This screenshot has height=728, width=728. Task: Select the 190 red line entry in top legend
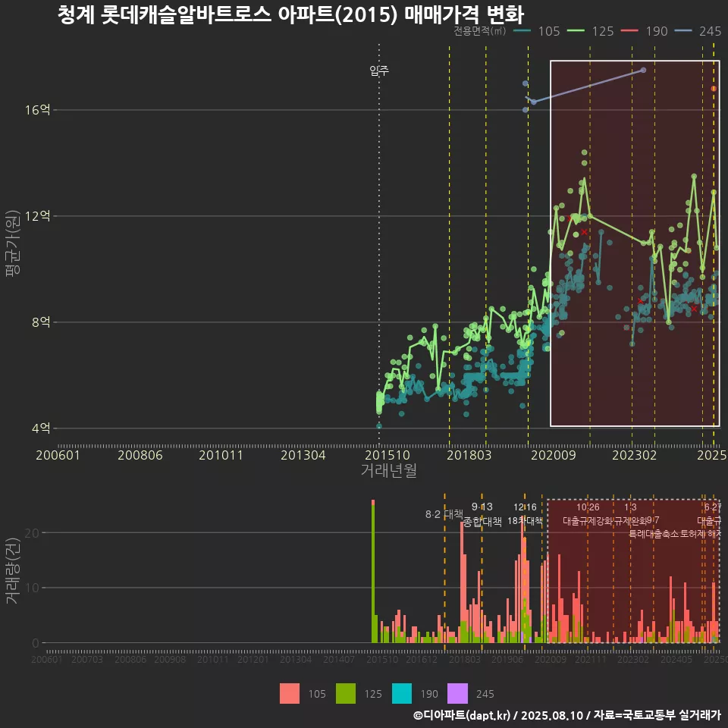[645, 31]
